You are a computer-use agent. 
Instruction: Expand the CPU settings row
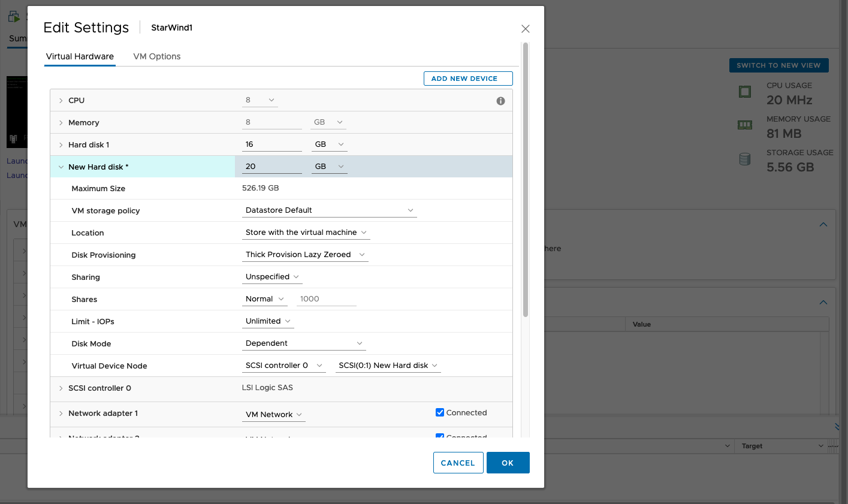(x=61, y=101)
